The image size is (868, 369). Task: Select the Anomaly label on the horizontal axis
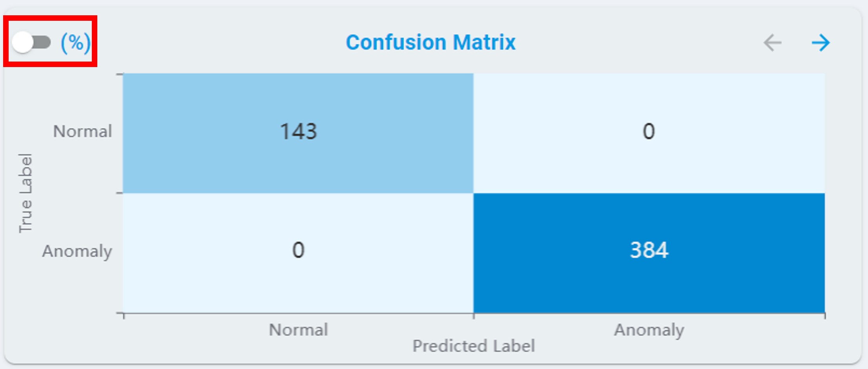coord(649,330)
